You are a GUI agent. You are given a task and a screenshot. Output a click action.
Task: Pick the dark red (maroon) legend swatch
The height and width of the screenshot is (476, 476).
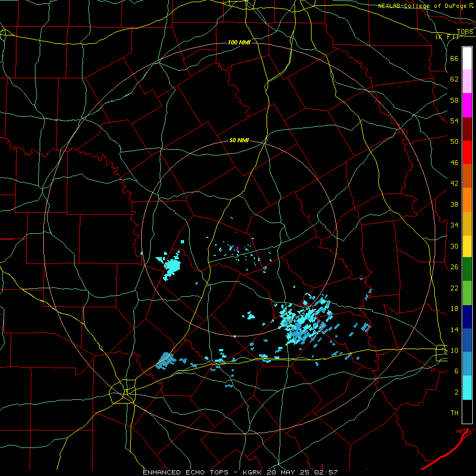(x=467, y=129)
